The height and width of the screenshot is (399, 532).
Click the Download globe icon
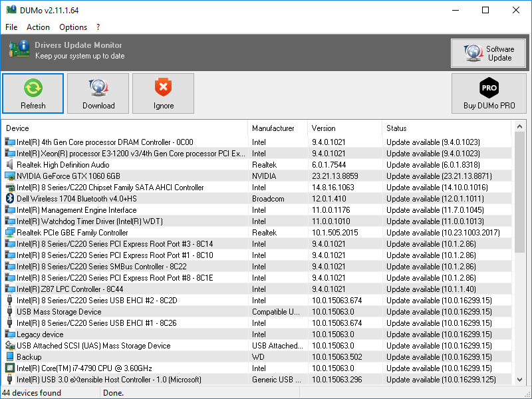[98, 87]
